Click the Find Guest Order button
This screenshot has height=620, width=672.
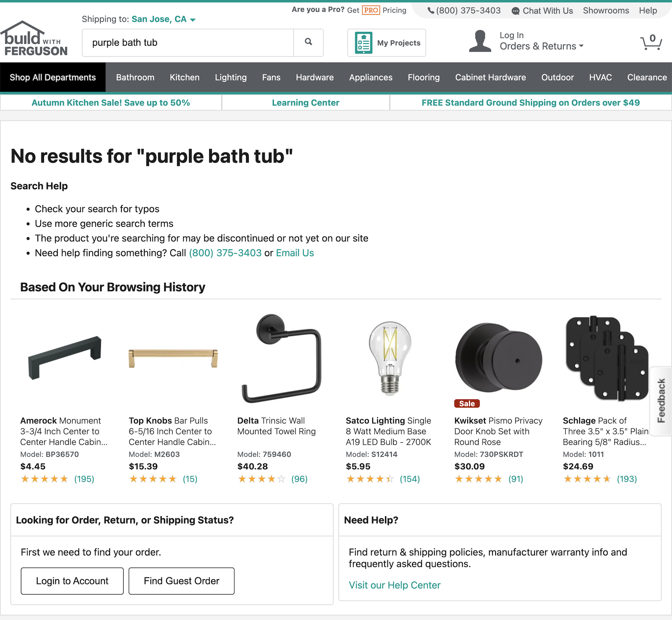pyautogui.click(x=181, y=581)
